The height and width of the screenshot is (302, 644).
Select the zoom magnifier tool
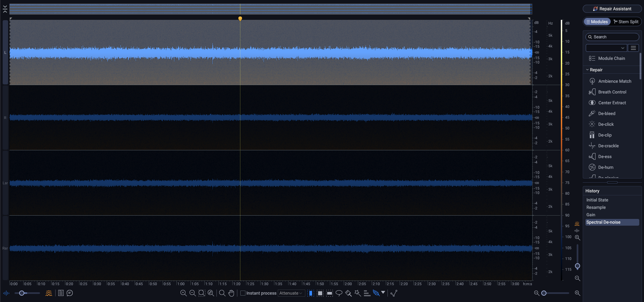pyautogui.click(x=222, y=293)
